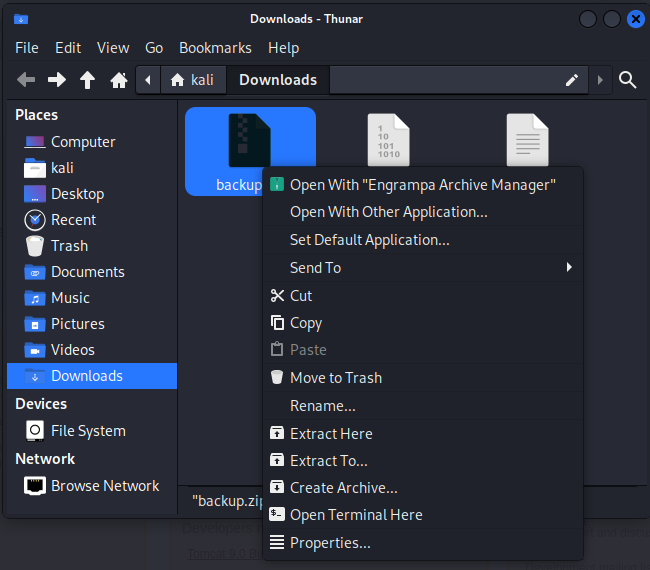Image resolution: width=650 pixels, height=570 pixels.
Task: Open search with the magnifier icon
Action: click(627, 80)
